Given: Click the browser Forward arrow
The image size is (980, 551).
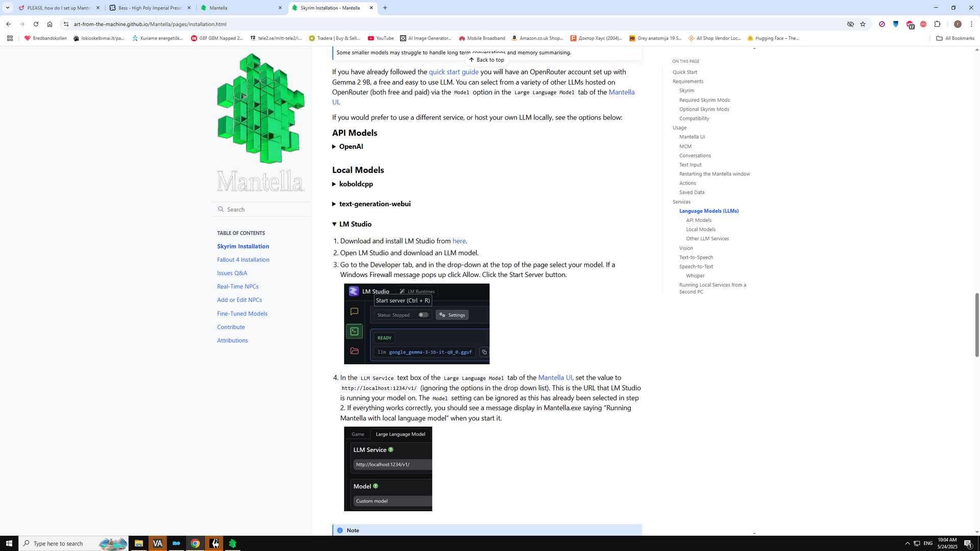Looking at the screenshot, I should pos(22,24).
